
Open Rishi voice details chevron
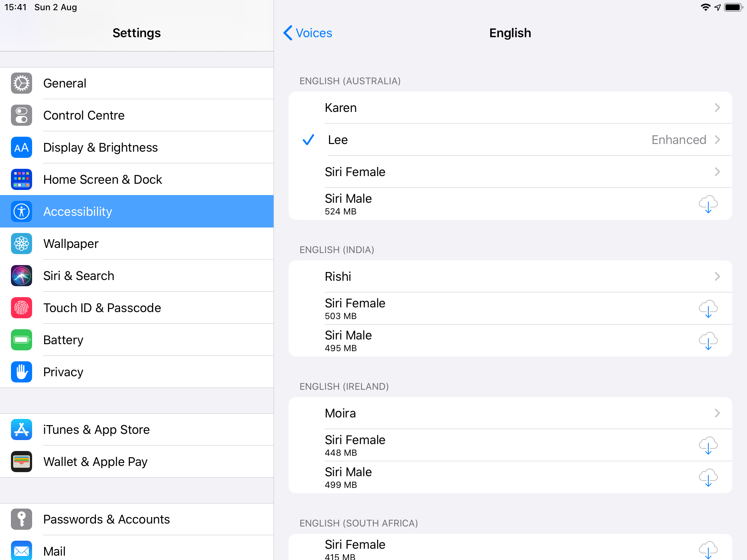pos(717,276)
